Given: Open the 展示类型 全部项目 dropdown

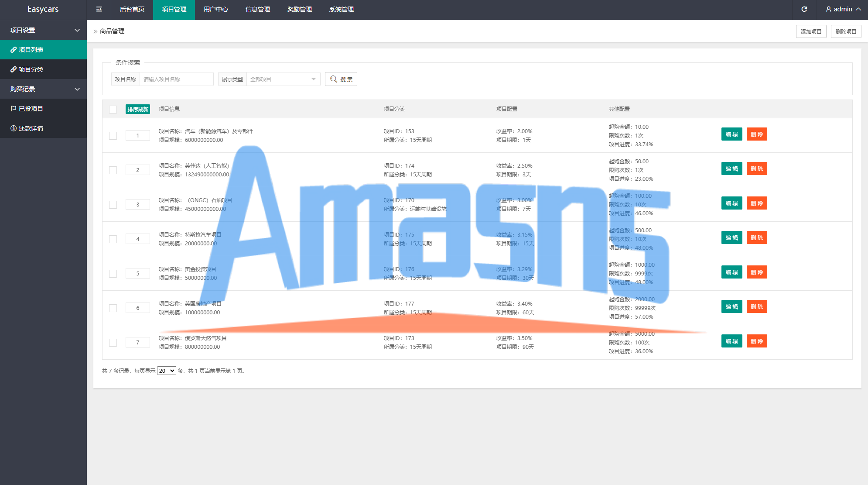Looking at the screenshot, I should click(283, 79).
